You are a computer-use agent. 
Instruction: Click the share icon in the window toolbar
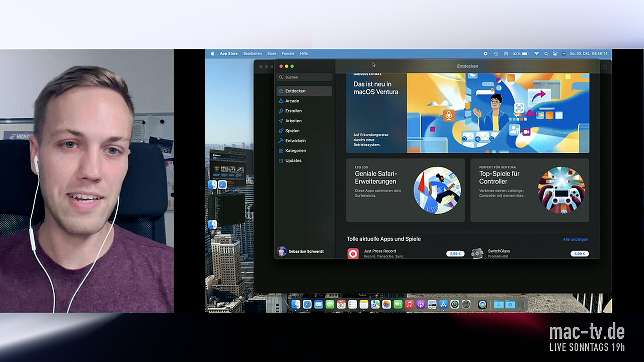(x=605, y=66)
